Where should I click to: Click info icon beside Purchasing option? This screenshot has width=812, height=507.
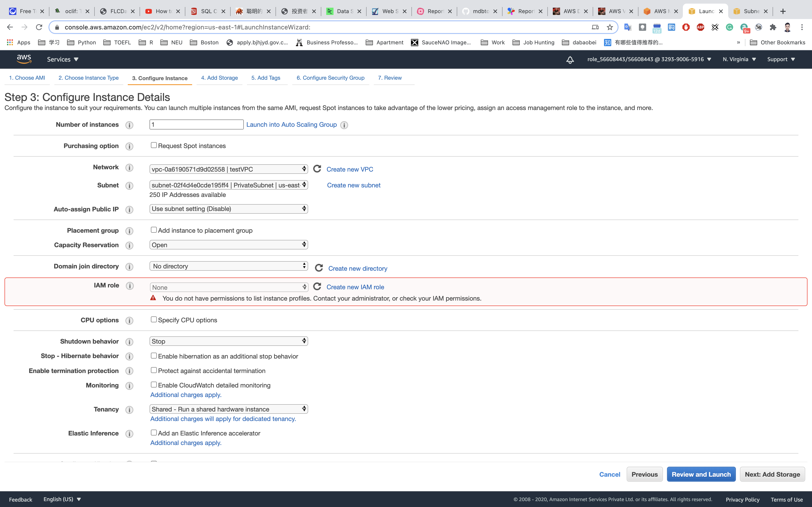(129, 146)
